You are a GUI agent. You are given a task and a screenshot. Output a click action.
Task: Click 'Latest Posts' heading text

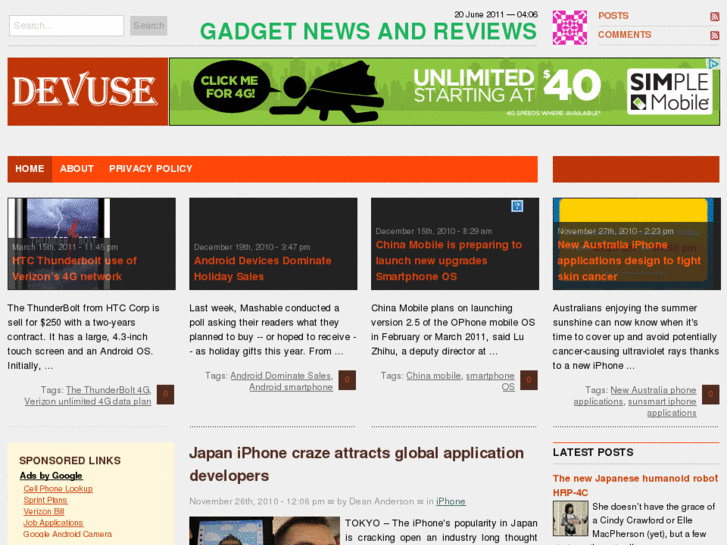pos(593,452)
